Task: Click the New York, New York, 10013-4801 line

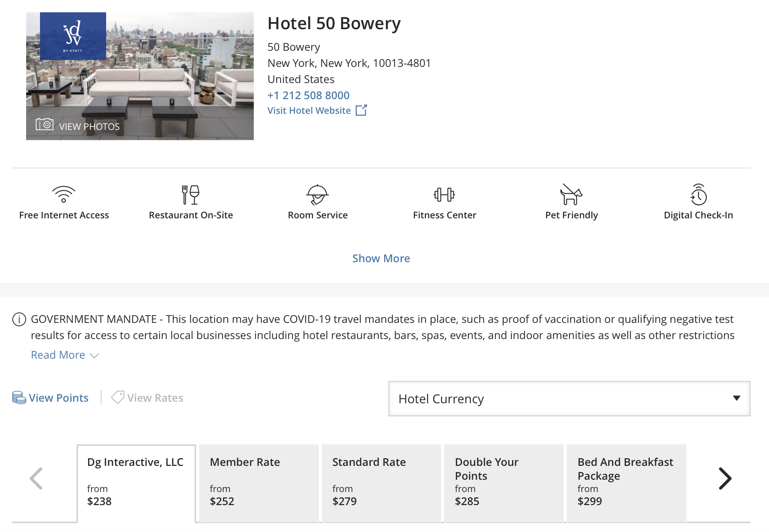Action: [x=349, y=63]
